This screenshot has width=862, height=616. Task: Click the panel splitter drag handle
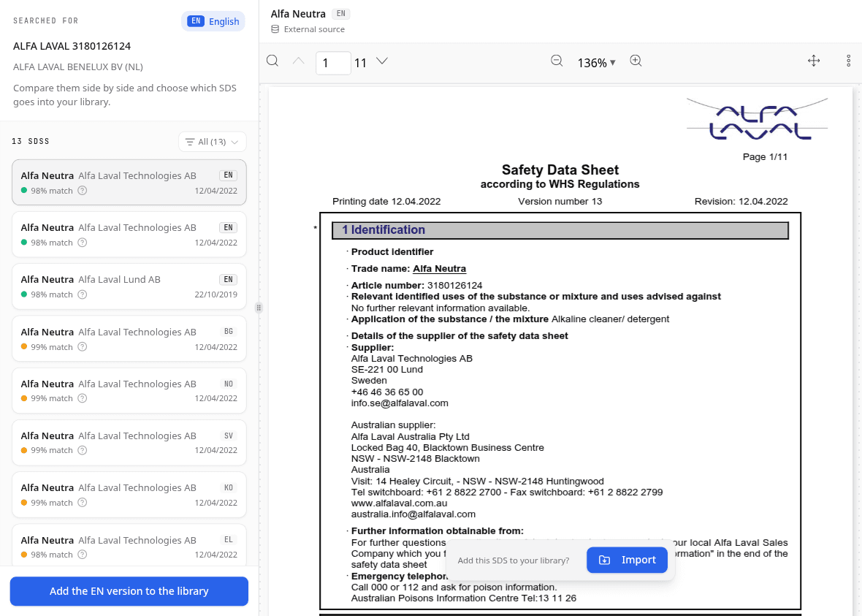(259, 308)
